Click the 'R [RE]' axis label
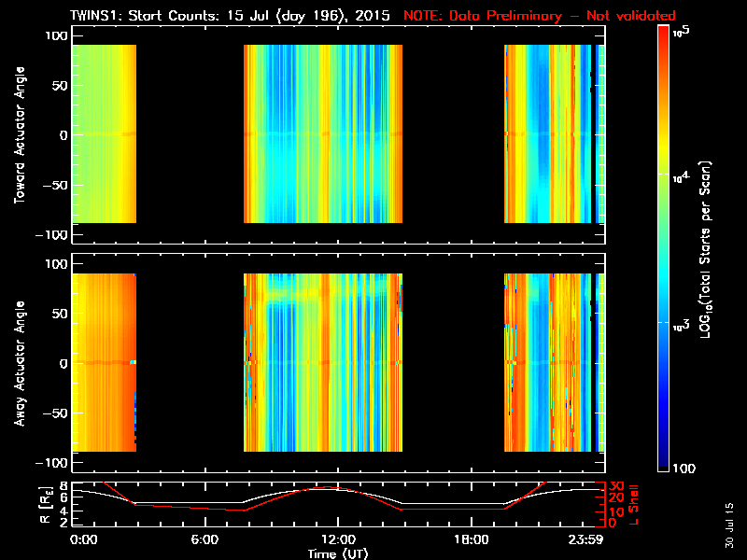Viewport: 747px width, 560px height. (x=46, y=505)
